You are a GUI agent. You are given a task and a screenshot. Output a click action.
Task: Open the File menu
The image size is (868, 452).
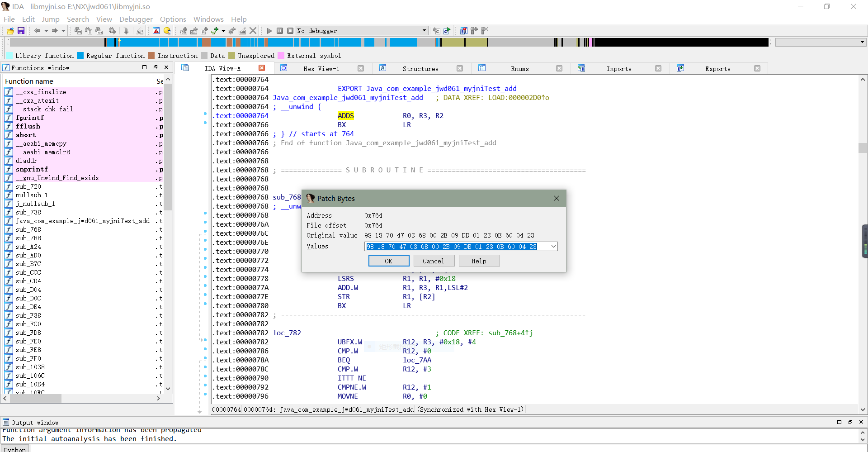tap(9, 19)
